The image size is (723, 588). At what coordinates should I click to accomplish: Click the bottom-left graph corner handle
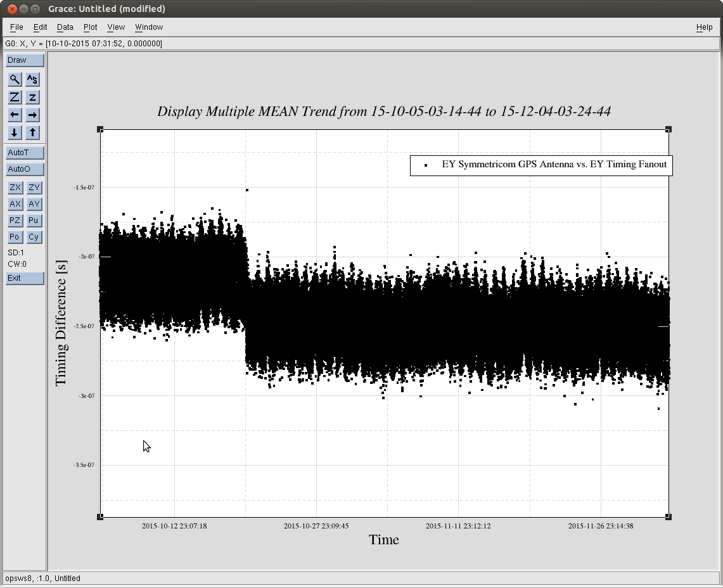[x=100, y=517]
